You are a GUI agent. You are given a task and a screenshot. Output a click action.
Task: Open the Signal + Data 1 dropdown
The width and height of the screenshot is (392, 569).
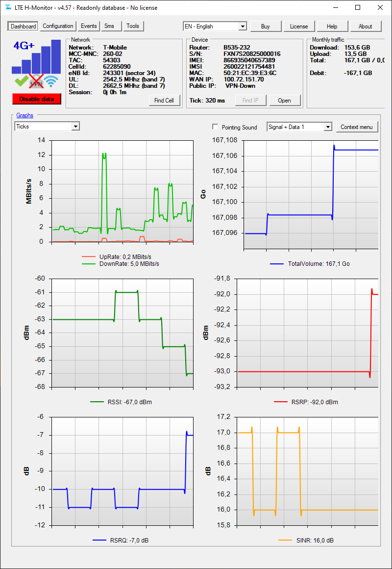(299, 127)
